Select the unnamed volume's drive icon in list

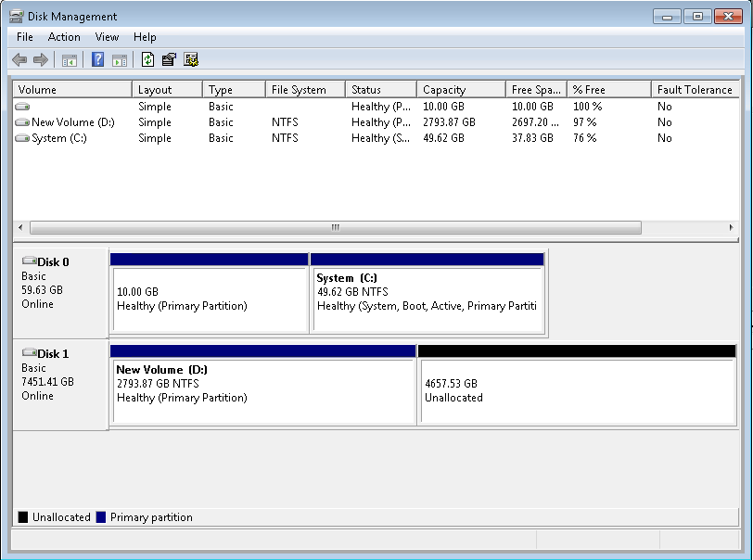coord(22,107)
